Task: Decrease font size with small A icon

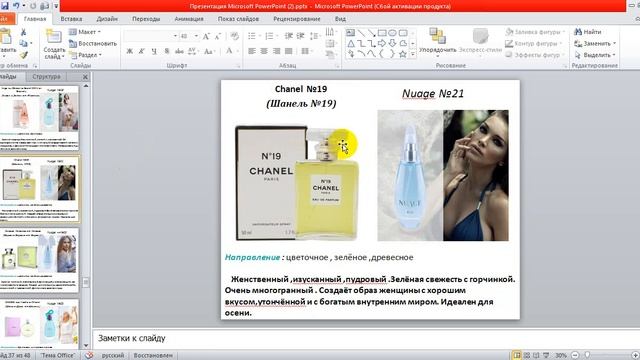Action: tap(218, 36)
